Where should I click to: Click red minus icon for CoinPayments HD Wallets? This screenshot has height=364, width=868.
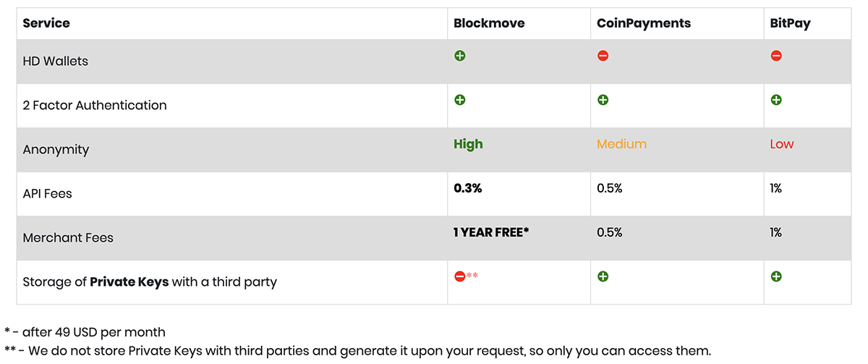(603, 56)
